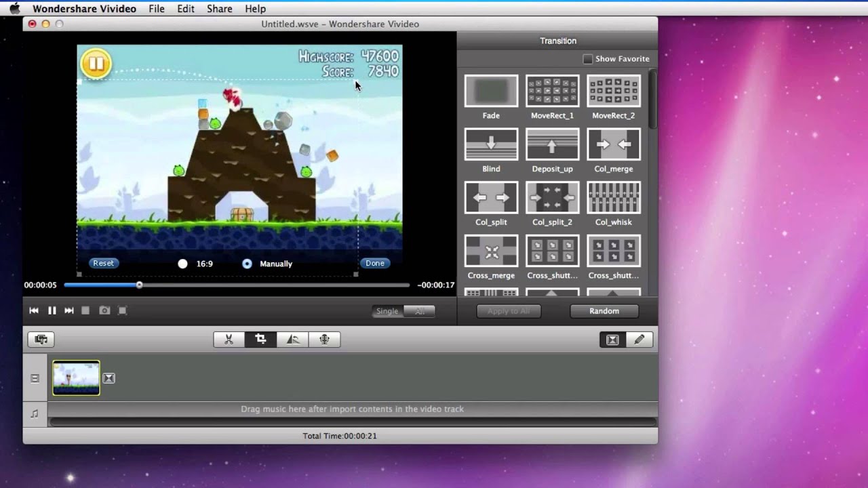Viewport: 868px width, 488px height.
Task: Select the Col_split_2 transition
Action: [x=552, y=198]
